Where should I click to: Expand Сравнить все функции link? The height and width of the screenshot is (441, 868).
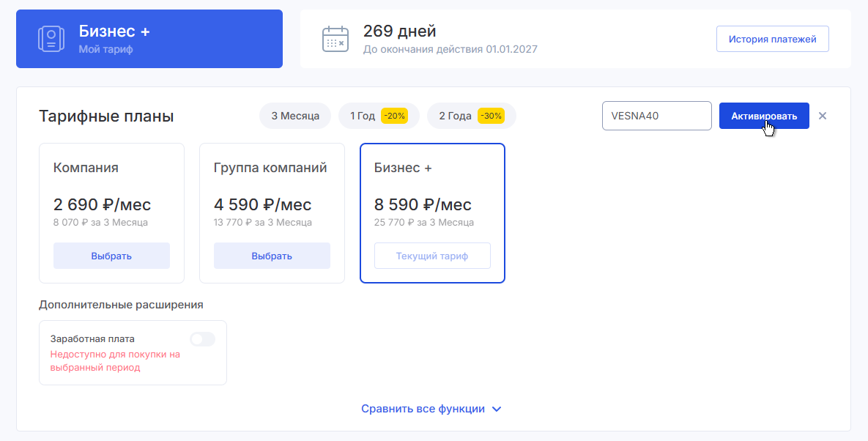tap(423, 409)
